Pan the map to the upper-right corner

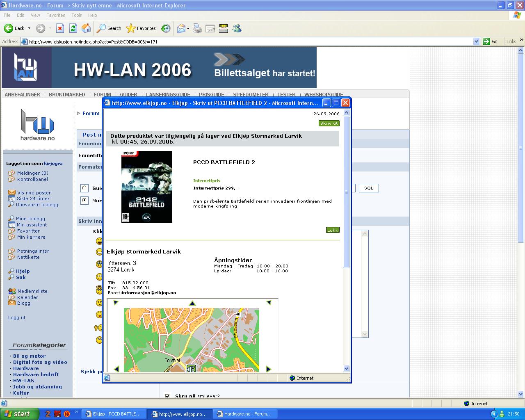pyautogui.click(x=269, y=303)
